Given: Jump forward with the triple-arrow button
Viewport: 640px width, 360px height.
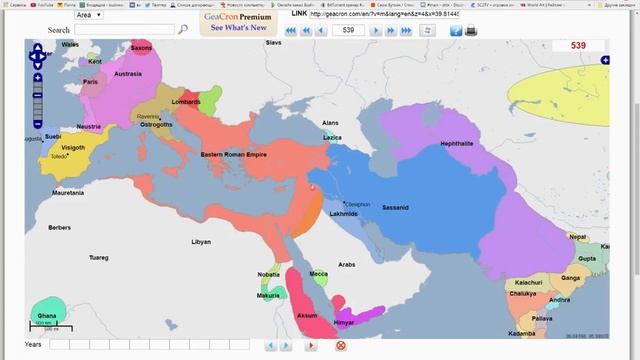Looking at the screenshot, I should tap(406, 31).
